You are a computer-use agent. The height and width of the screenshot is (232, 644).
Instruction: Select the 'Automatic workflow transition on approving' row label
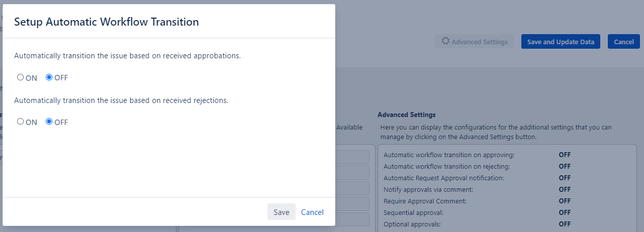point(448,155)
